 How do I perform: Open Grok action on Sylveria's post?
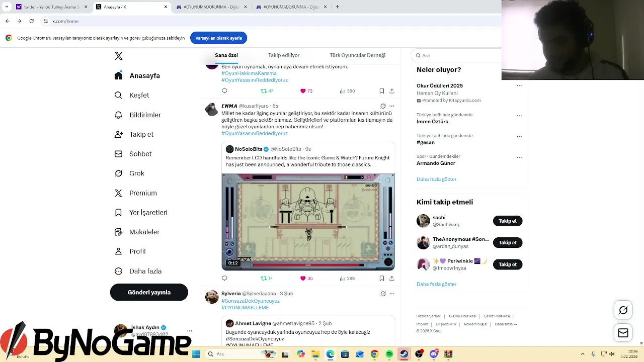pyautogui.click(x=383, y=294)
